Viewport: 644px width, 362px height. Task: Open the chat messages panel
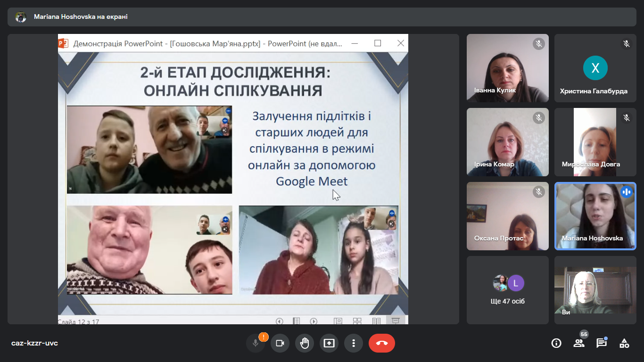[602, 343]
